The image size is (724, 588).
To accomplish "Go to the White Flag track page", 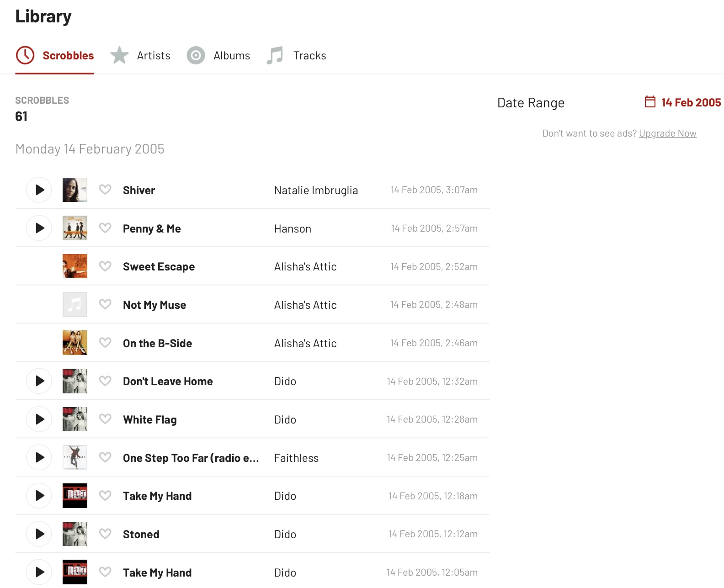I will pyautogui.click(x=150, y=420).
